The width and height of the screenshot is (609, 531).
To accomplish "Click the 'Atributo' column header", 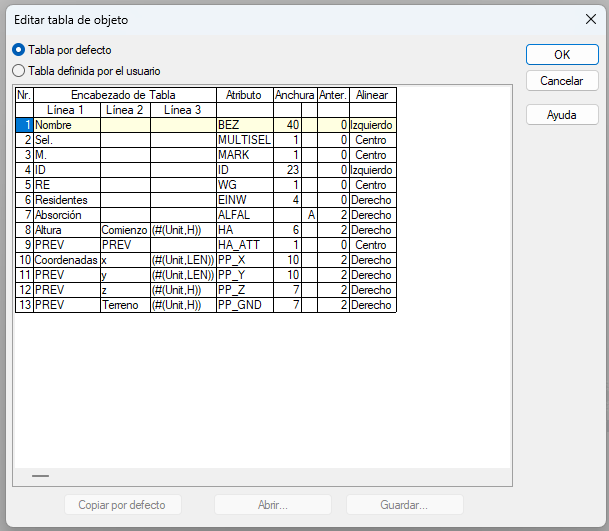I will click(244, 95).
